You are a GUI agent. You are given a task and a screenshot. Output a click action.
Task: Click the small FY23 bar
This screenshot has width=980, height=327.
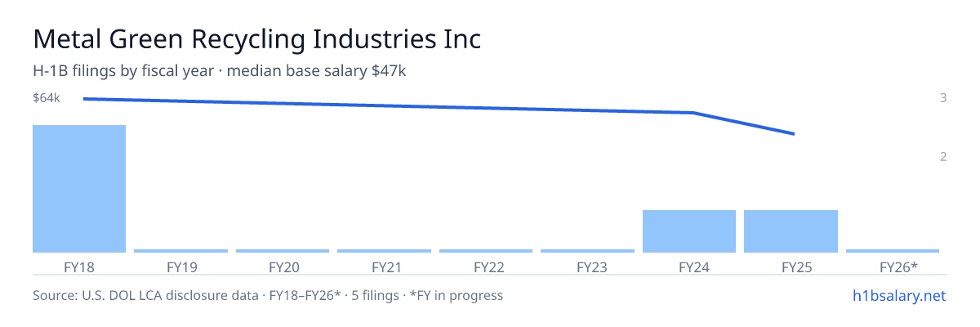[x=587, y=251]
